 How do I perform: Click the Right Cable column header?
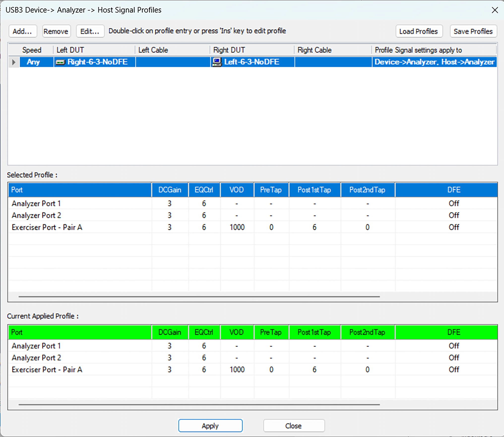click(x=333, y=50)
